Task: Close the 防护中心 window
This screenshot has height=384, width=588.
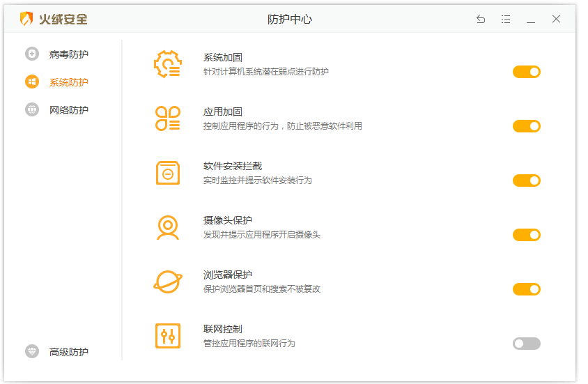Action: pyautogui.click(x=556, y=19)
